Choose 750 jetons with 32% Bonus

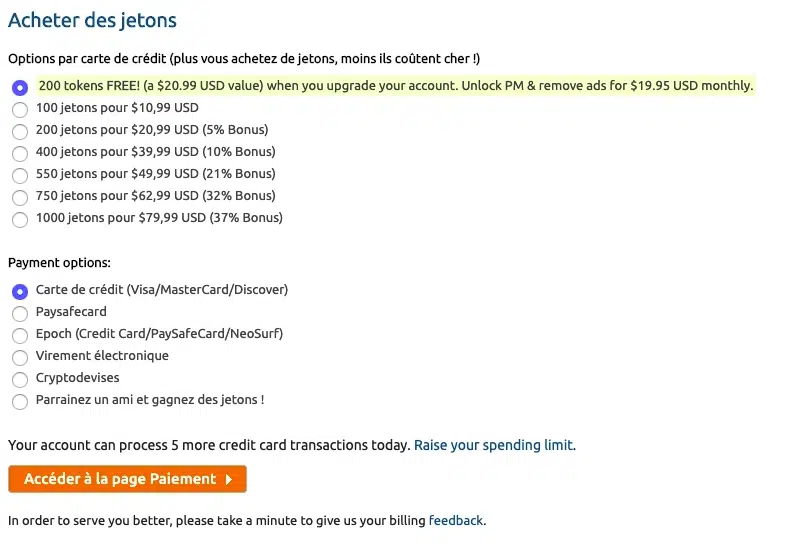[20, 197]
